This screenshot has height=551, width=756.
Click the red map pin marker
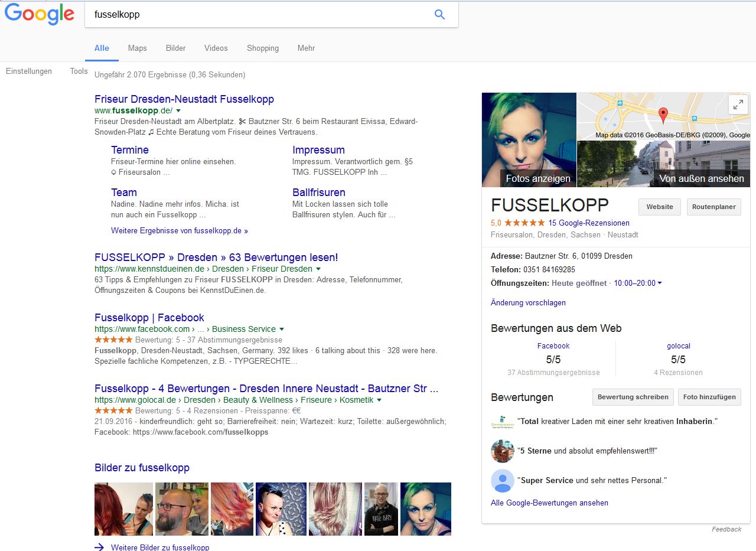[x=663, y=115]
